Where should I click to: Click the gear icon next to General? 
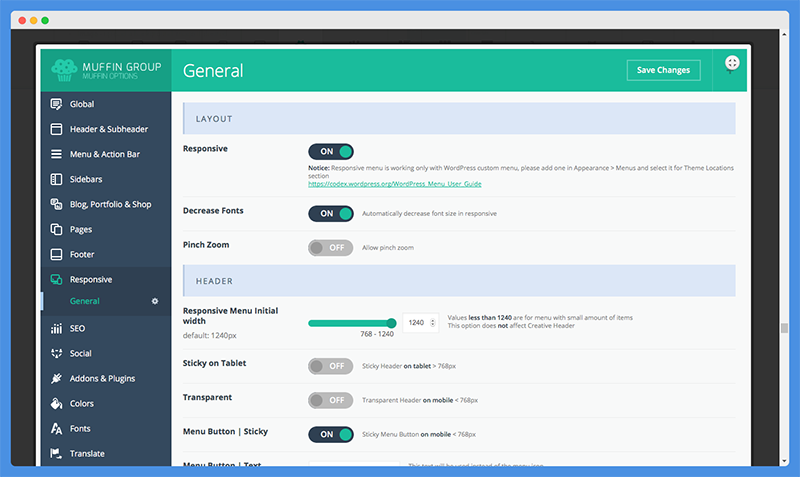tap(155, 301)
